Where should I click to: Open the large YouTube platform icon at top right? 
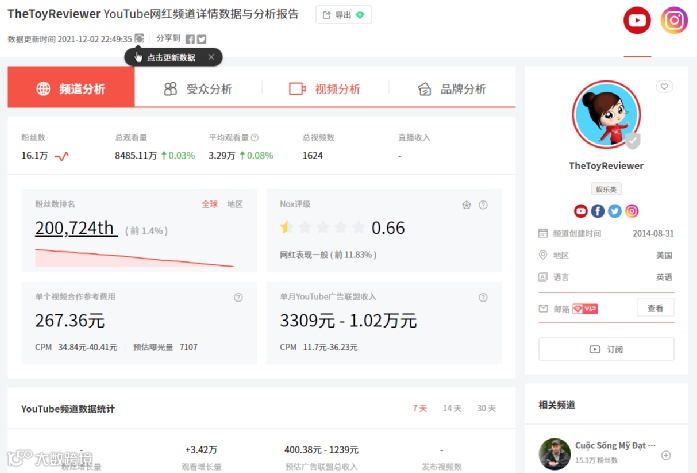[x=637, y=20]
